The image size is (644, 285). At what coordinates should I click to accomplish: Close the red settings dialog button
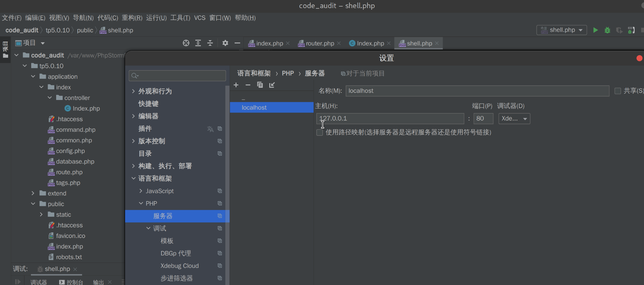pos(639,58)
